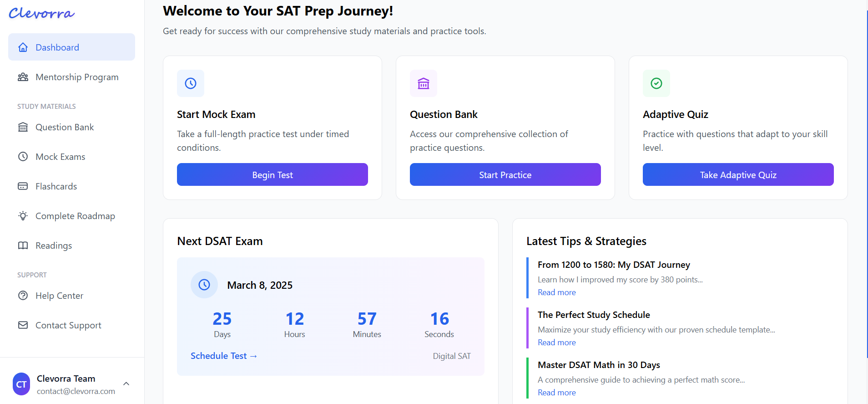Click the lightbulb icon for Complete Roadmap

tap(23, 216)
